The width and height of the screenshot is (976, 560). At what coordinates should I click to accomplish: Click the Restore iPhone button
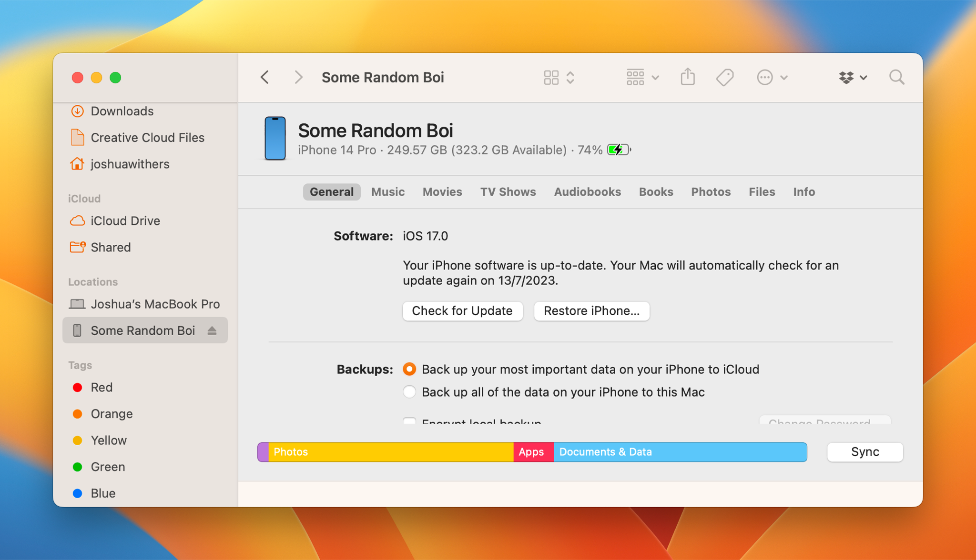591,311
